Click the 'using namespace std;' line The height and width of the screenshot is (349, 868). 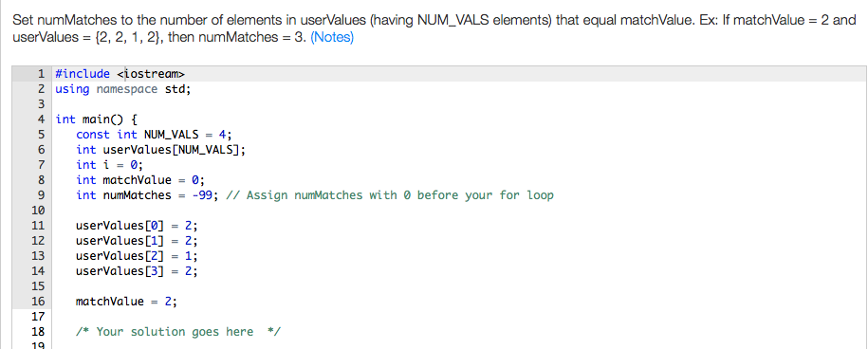[x=123, y=89]
